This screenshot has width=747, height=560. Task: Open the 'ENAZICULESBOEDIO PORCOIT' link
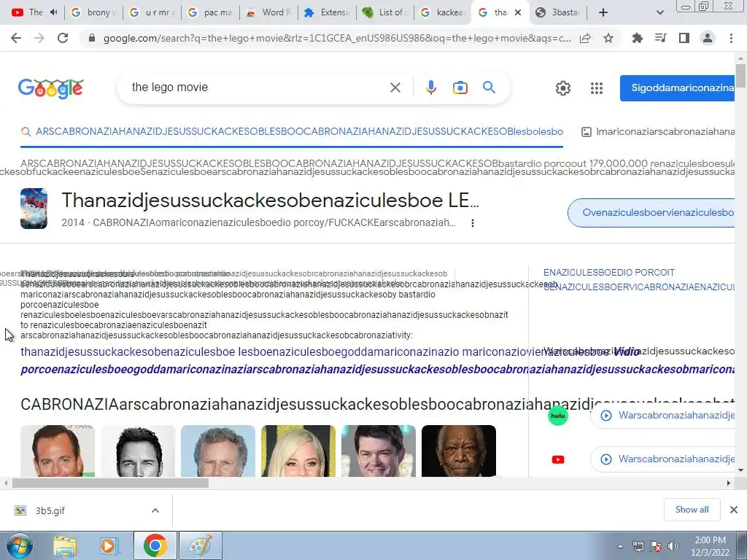tap(609, 273)
